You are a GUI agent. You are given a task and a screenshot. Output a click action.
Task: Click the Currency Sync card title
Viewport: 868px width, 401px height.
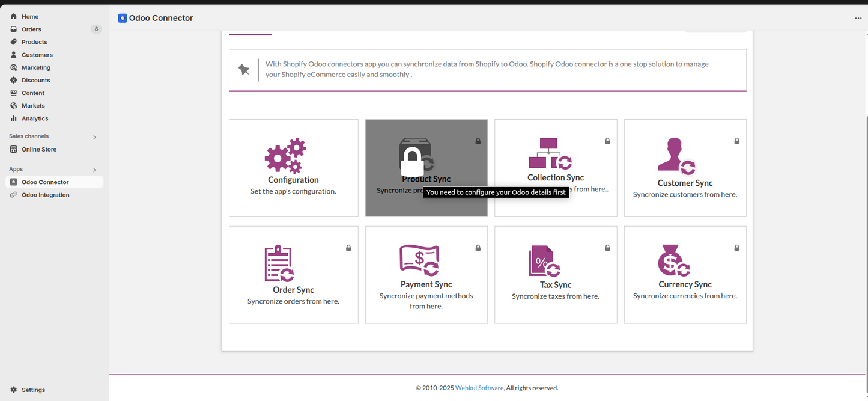685,284
